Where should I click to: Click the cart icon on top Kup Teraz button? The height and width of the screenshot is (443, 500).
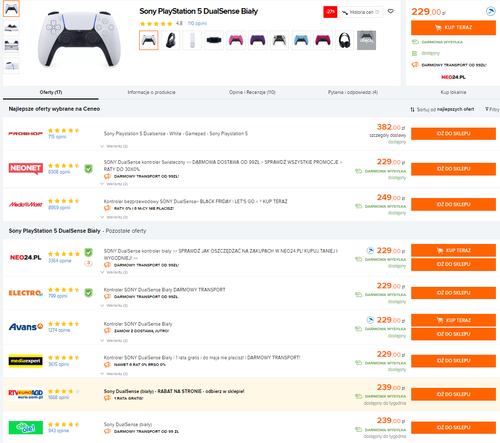coord(438,28)
